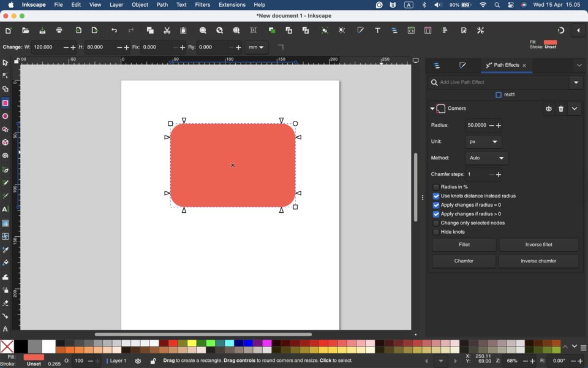Screen dimensions: 588x368
Task: Select the Star/Polygon tool
Action: click(x=6, y=129)
